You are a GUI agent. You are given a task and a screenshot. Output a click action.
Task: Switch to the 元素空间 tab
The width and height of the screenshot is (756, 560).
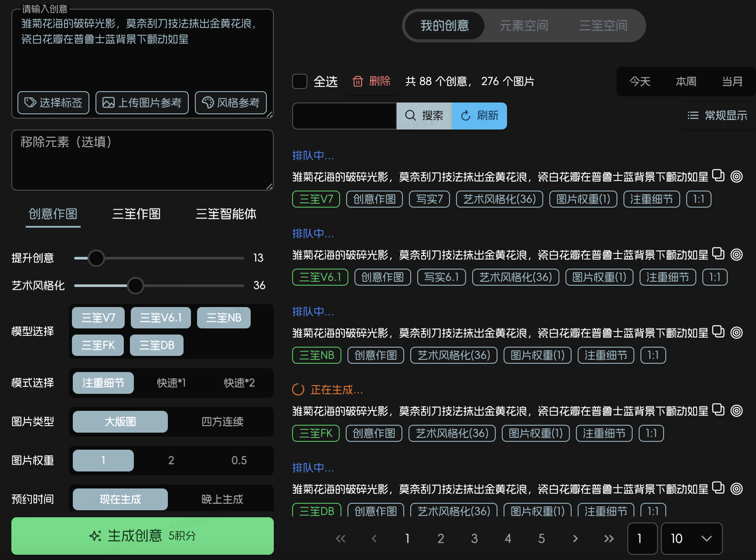coord(524,26)
